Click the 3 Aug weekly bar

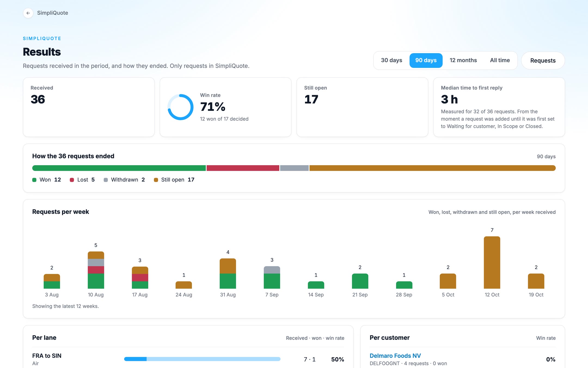[52, 281]
